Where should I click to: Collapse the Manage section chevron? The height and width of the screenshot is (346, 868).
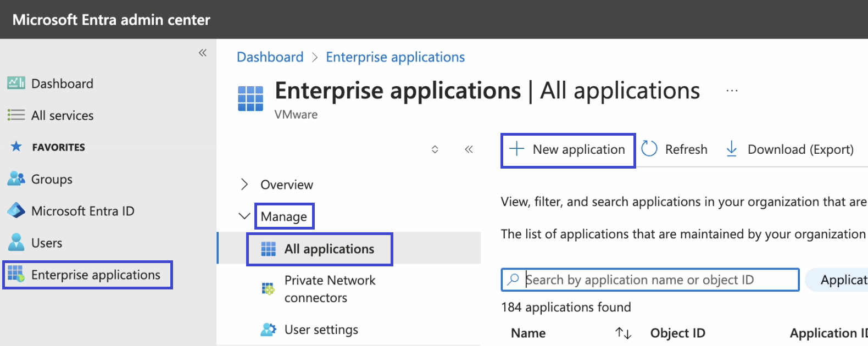pos(244,216)
